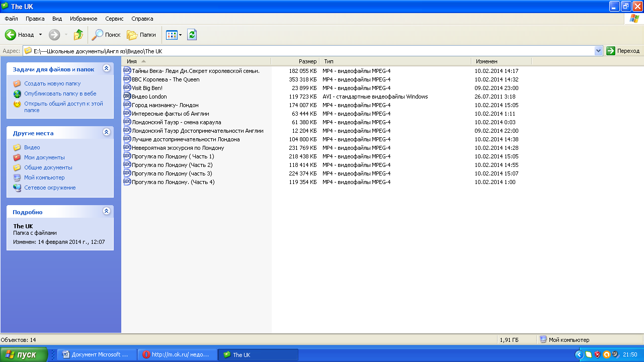
Task: Select icon of Прогулка по Лондону (Часть 2)
Action: click(x=127, y=165)
